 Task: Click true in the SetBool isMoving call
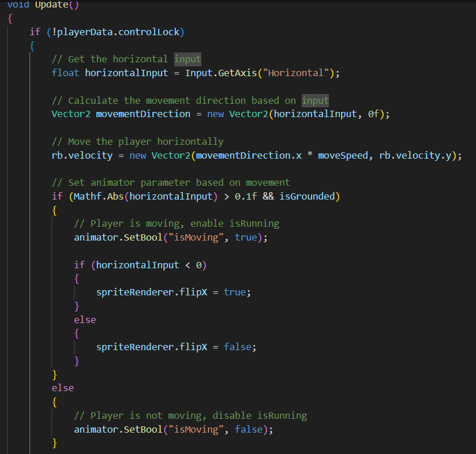click(x=246, y=237)
